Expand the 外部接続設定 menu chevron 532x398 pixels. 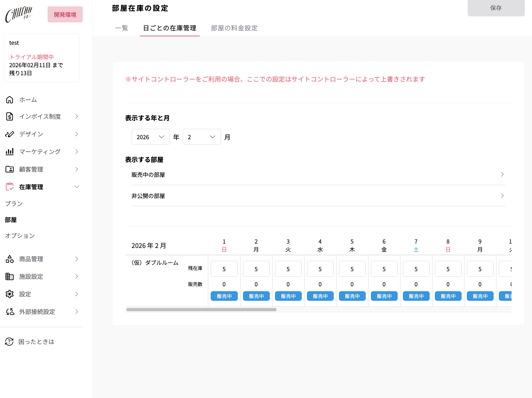(x=77, y=312)
